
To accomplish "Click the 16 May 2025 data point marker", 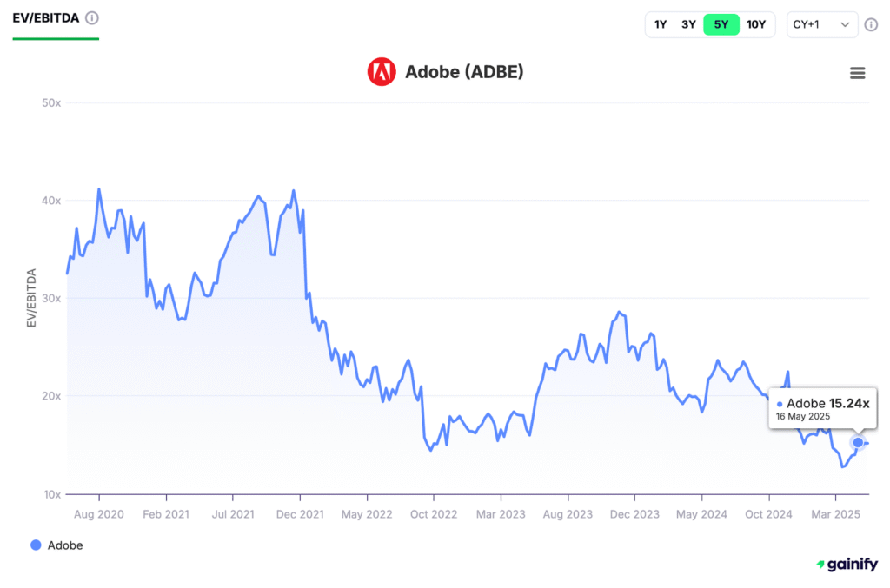I will coord(858,442).
